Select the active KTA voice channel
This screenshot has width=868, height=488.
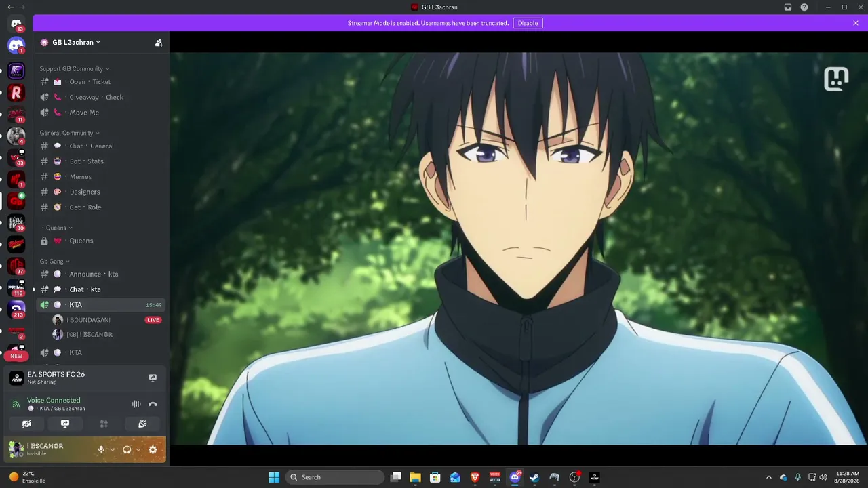[100, 305]
